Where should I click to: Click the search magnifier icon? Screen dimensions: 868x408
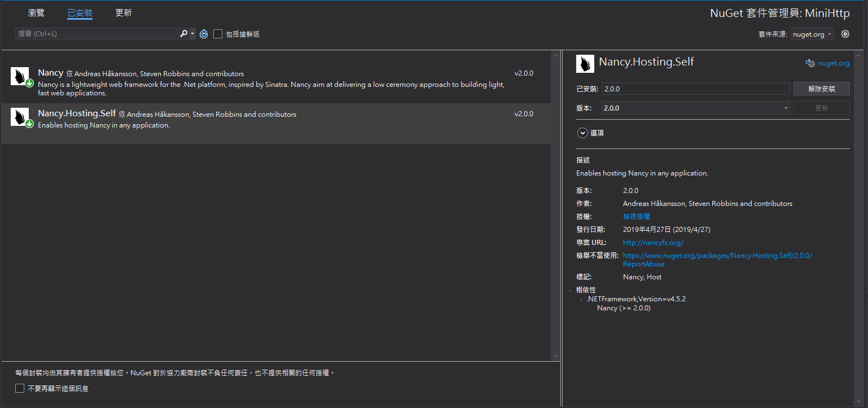(x=185, y=33)
